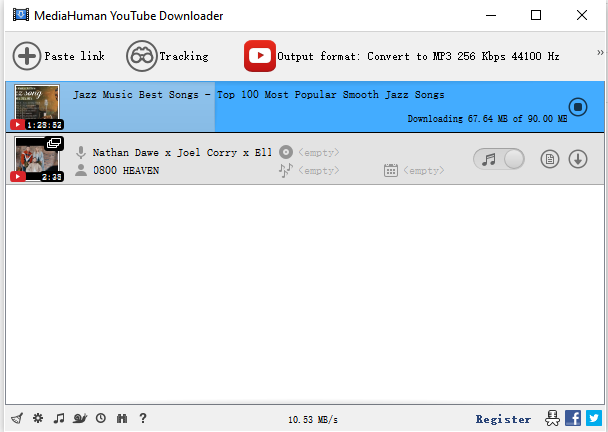Open the tag document icon for 0800 HEAVEN
608x432 pixels.
(549, 159)
